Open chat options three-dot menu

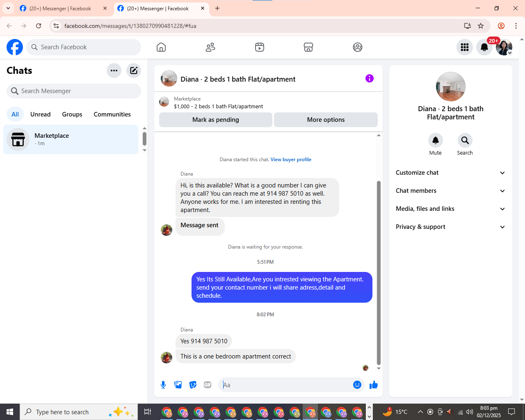(x=114, y=71)
